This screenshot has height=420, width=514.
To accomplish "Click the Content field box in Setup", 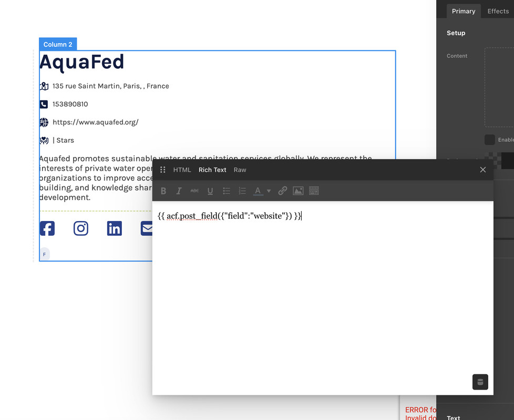I will 499,87.
